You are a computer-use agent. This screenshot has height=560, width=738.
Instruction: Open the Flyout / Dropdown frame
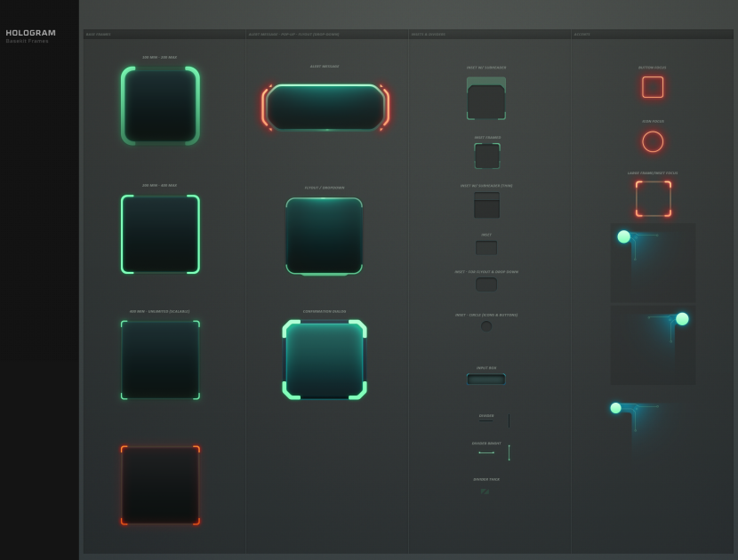[324, 236]
